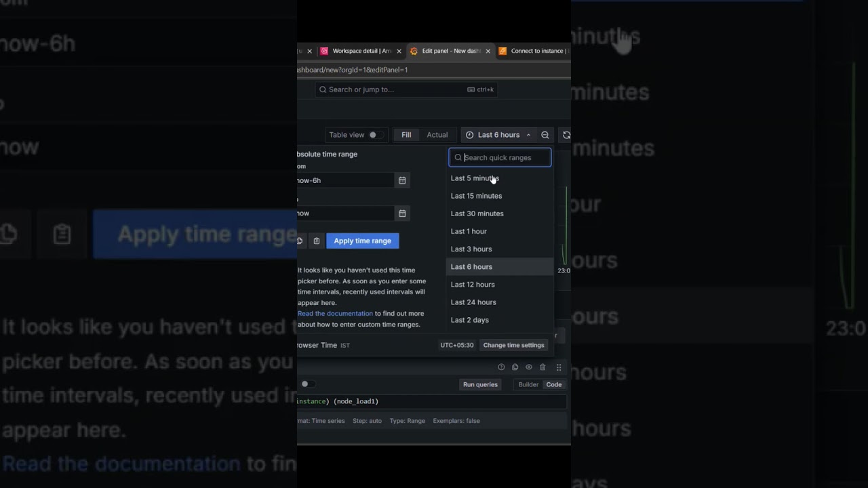Image resolution: width=868 pixels, height=488 pixels.
Task: Open Read the documentation link
Action: pyautogui.click(x=335, y=314)
